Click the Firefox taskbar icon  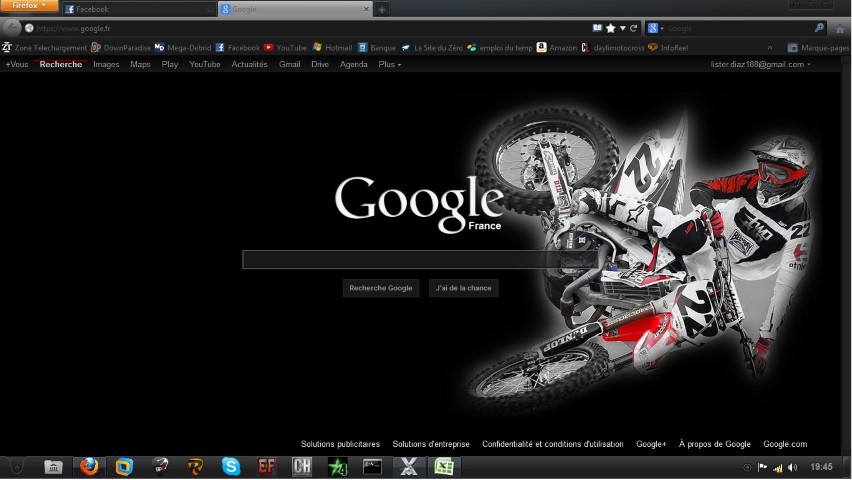(x=89, y=467)
